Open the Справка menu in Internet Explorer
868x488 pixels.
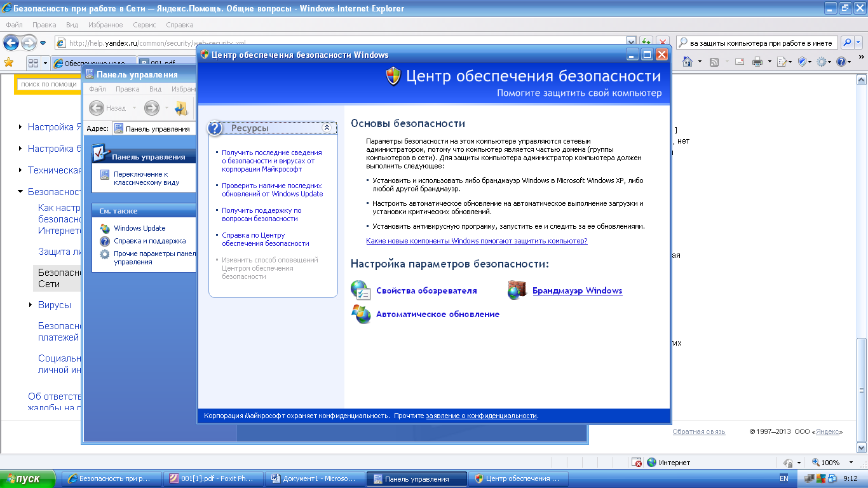(x=179, y=25)
